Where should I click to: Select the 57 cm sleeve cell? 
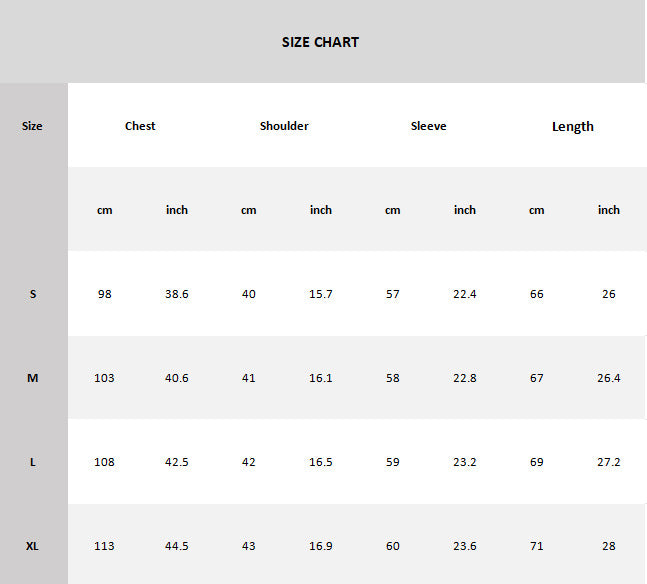393,294
